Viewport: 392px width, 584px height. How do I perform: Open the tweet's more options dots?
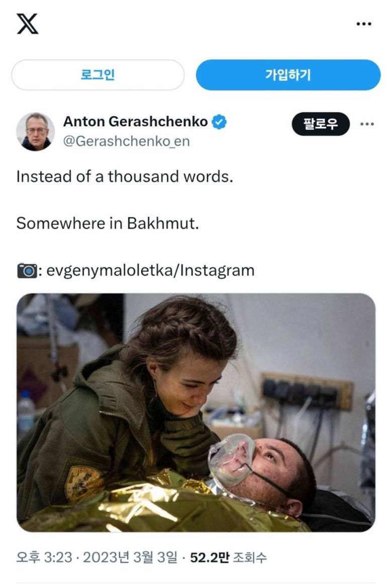(367, 124)
